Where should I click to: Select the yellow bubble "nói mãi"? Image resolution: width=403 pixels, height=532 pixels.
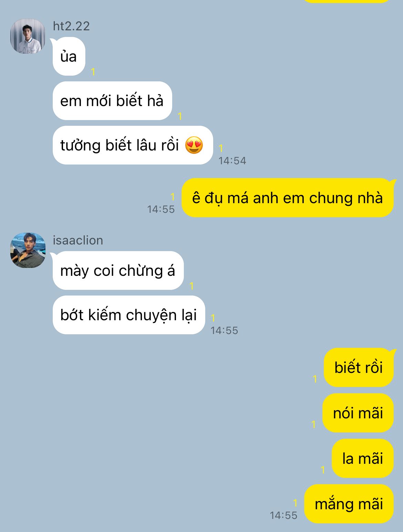pyautogui.click(x=358, y=413)
